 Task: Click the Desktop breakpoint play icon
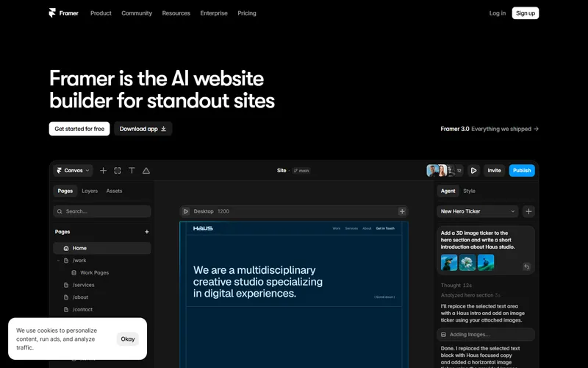tap(186, 211)
